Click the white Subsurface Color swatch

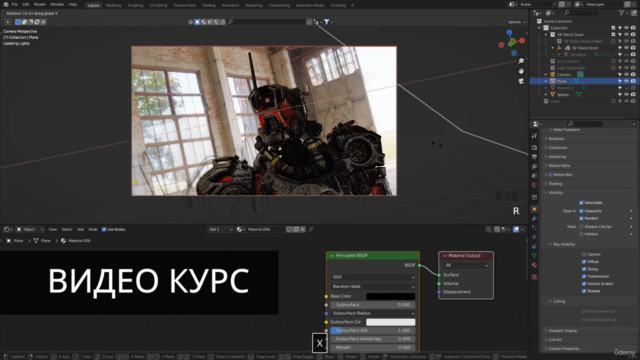(391, 322)
